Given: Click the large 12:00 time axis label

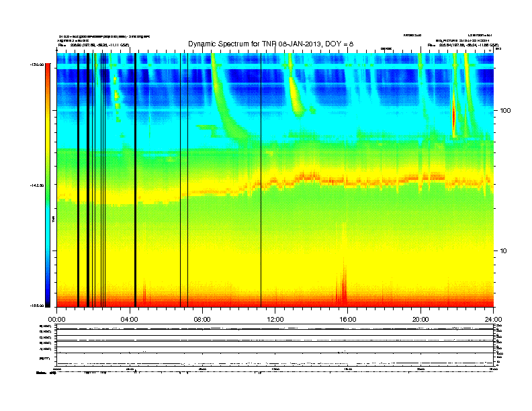Looking at the screenshot, I should point(275,319).
